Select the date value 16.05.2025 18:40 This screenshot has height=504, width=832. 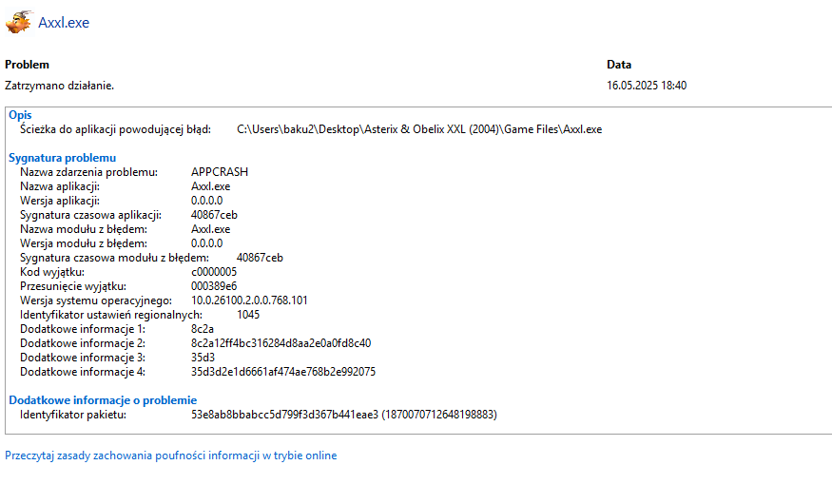(647, 86)
